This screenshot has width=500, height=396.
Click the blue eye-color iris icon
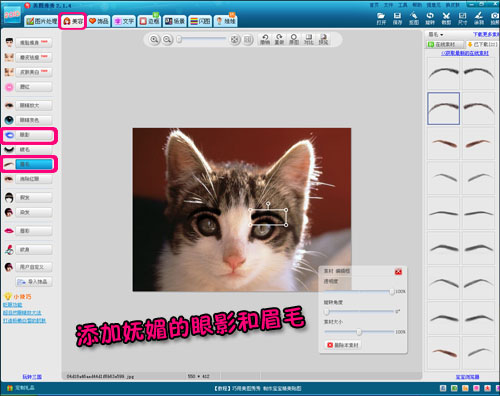tap(9, 120)
